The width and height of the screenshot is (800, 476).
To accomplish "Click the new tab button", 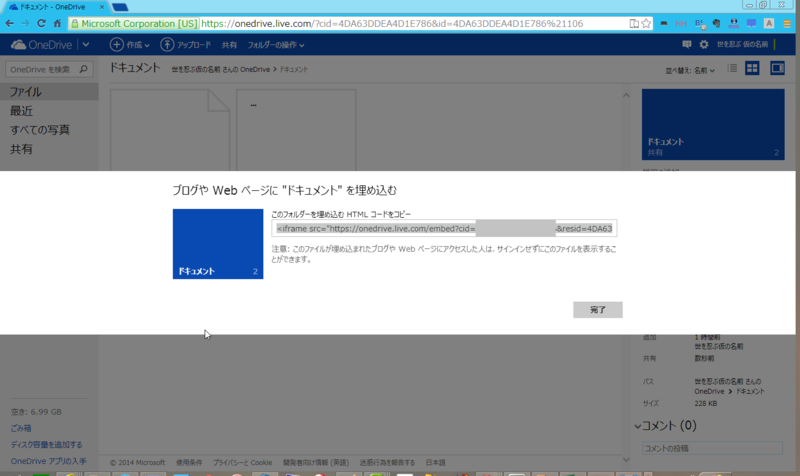I will pos(120,7).
